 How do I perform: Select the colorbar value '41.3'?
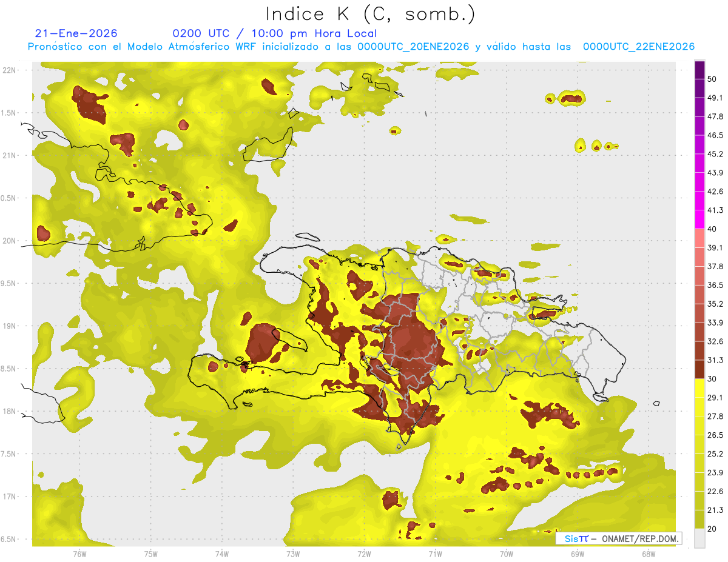point(715,210)
